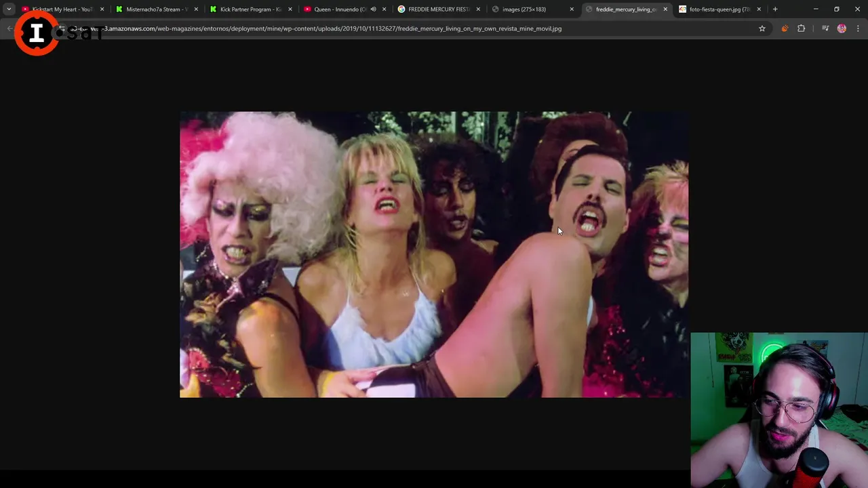The height and width of the screenshot is (488, 868).
Task: Open a new browser tab
Action: (x=775, y=9)
